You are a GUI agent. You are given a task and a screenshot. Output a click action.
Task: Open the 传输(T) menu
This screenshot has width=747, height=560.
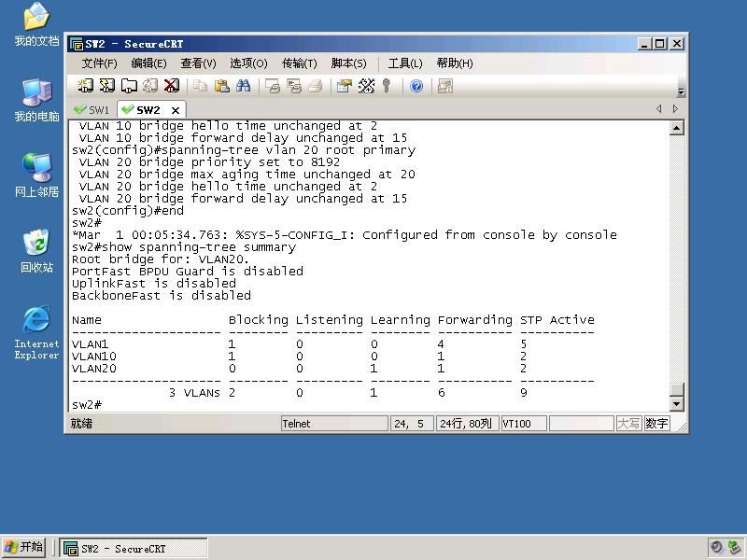click(x=299, y=63)
